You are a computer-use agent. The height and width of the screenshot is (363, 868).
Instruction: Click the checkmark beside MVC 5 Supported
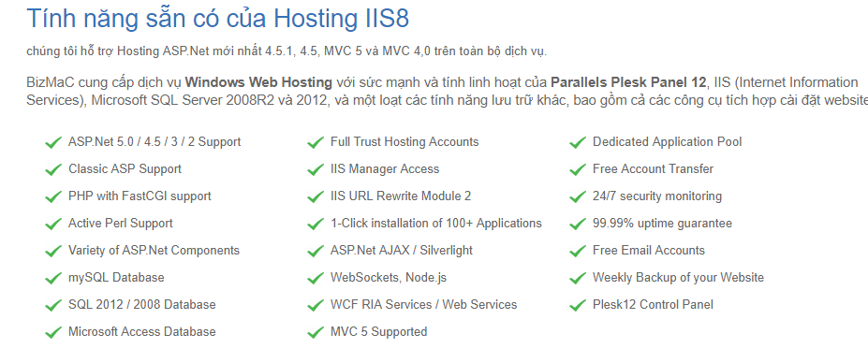point(315,332)
